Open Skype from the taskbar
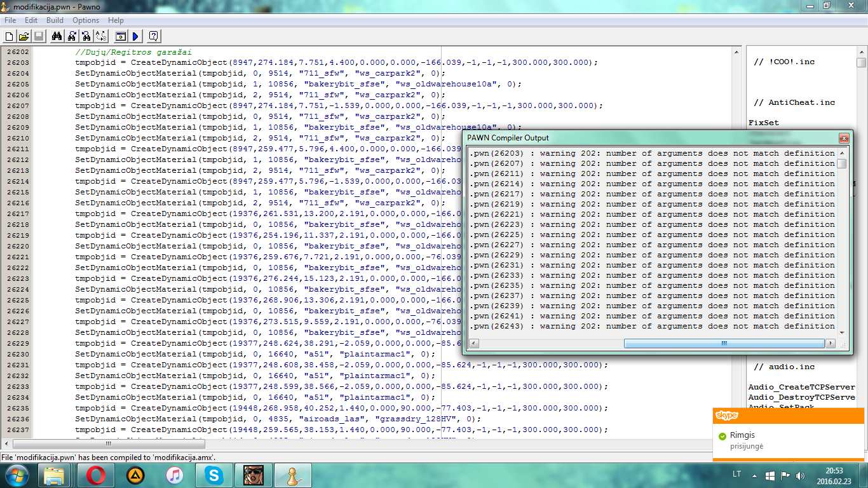The image size is (868, 488). coord(214,475)
